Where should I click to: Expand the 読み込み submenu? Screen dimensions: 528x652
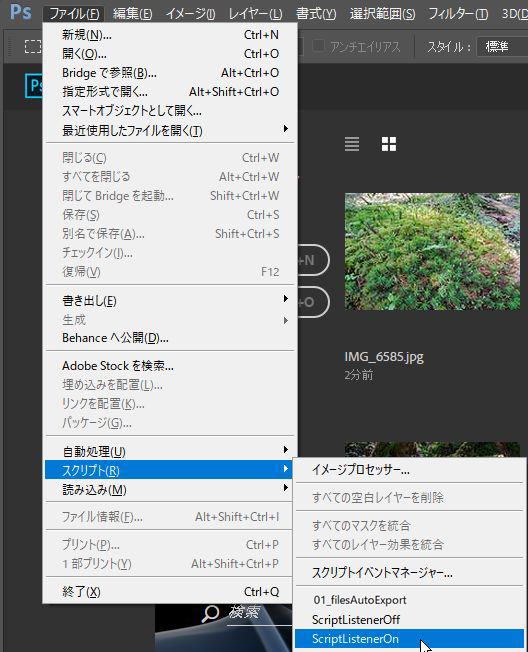point(170,489)
